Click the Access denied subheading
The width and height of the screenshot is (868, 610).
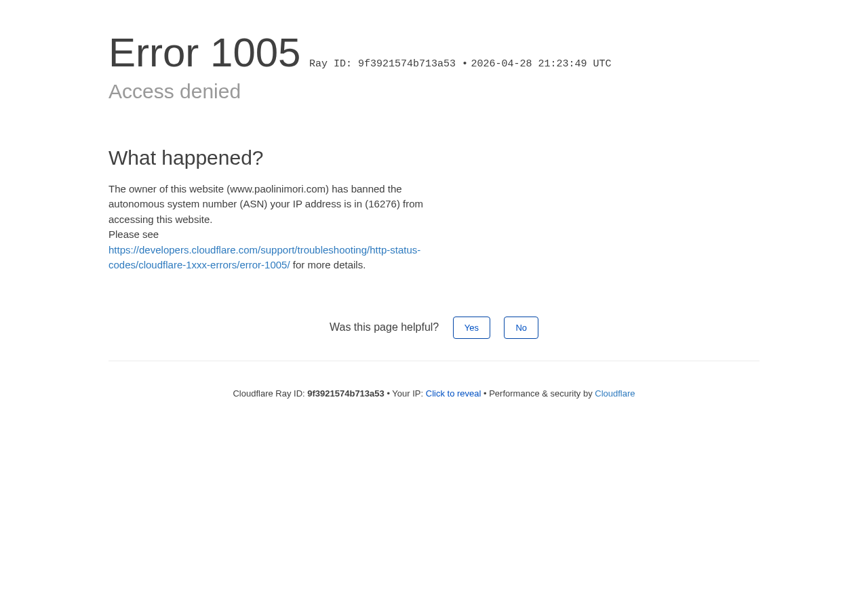pos(174,91)
